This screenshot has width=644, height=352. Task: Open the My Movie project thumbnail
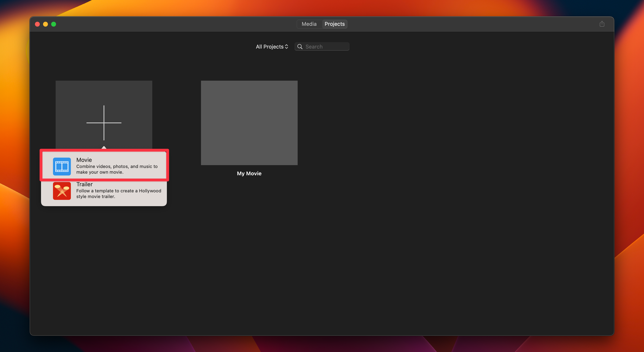click(x=249, y=123)
